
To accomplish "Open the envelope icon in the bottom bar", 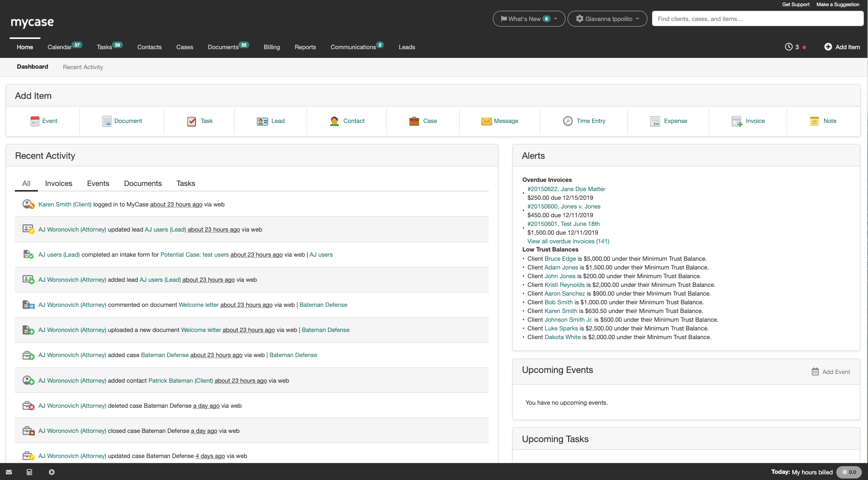I will tap(9, 472).
